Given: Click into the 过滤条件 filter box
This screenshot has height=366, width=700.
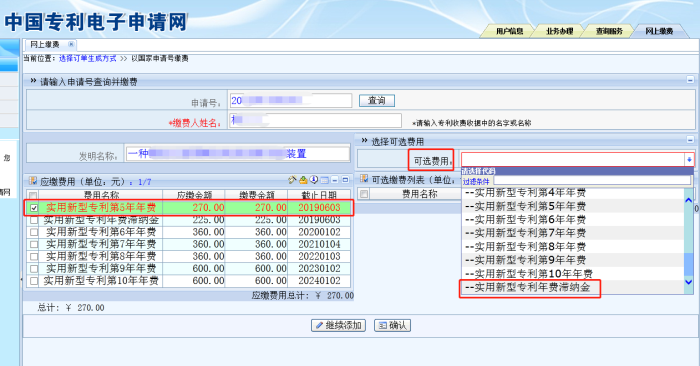Looking at the screenshot, I should 592,180.
